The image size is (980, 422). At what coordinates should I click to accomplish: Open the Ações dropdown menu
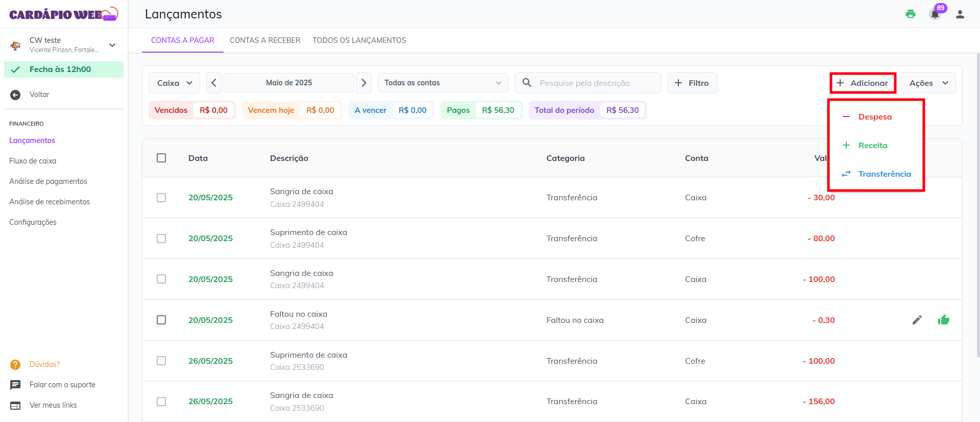click(x=928, y=83)
